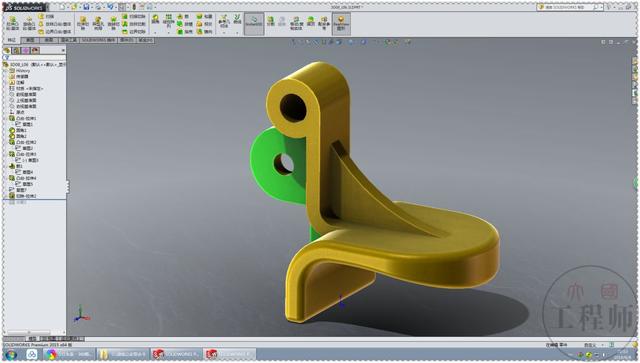
Task: Select the Flex (弯曲) tool
Action: [x=311, y=22]
